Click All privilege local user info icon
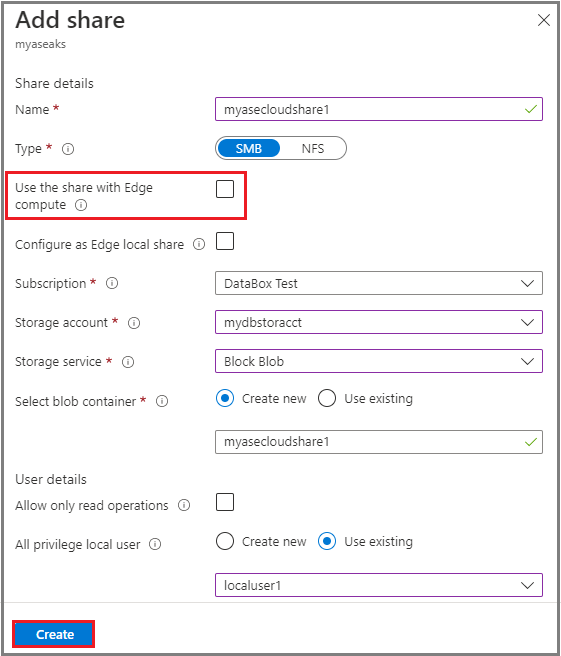561x656 pixels. (155, 544)
